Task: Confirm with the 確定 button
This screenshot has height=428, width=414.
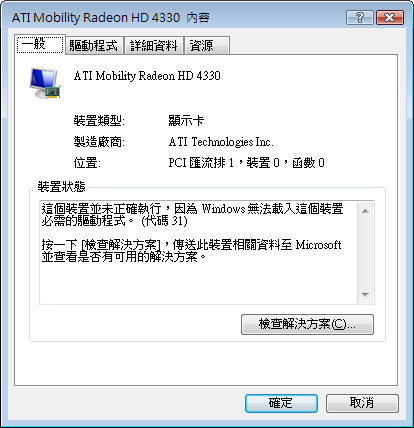Action: point(281,403)
